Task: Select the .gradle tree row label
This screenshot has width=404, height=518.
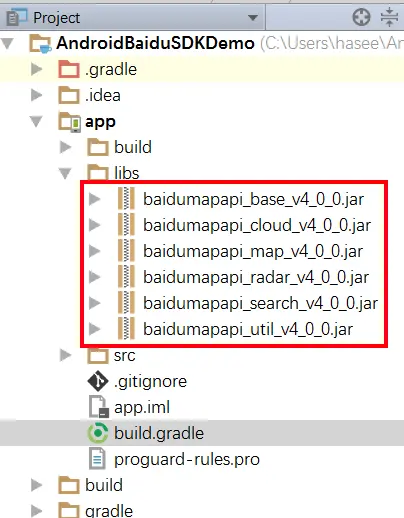Action: (x=111, y=70)
